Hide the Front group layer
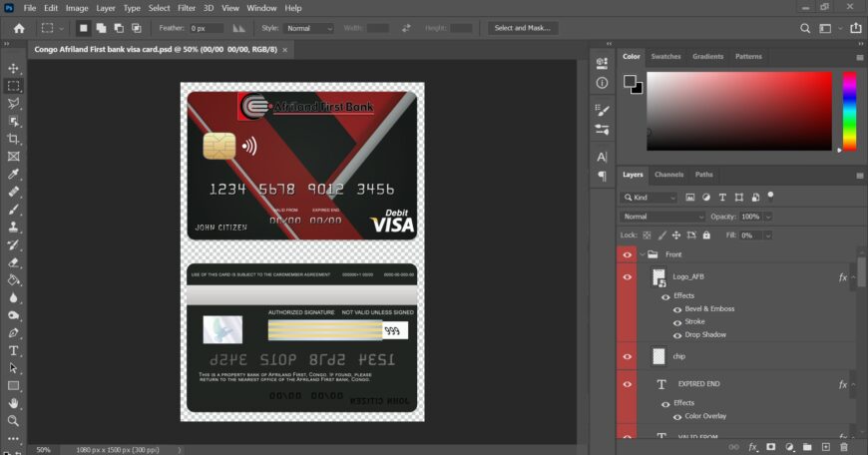868x455 pixels. click(628, 254)
